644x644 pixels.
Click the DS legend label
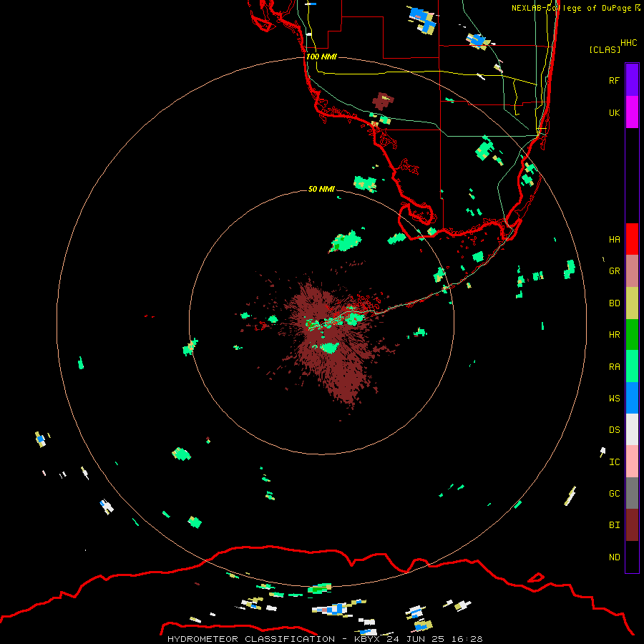pyautogui.click(x=614, y=430)
